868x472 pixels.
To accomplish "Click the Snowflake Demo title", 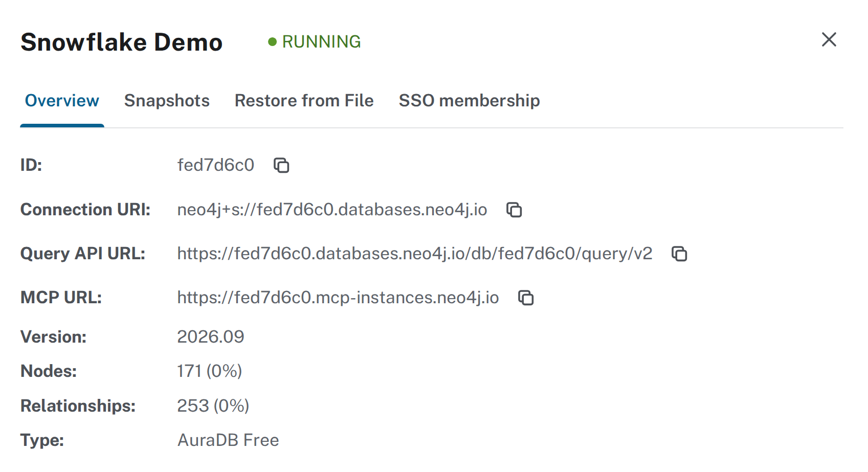I will 122,42.
